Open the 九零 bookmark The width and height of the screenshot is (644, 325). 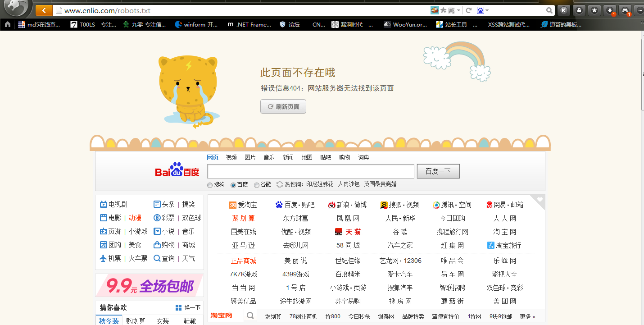click(144, 25)
